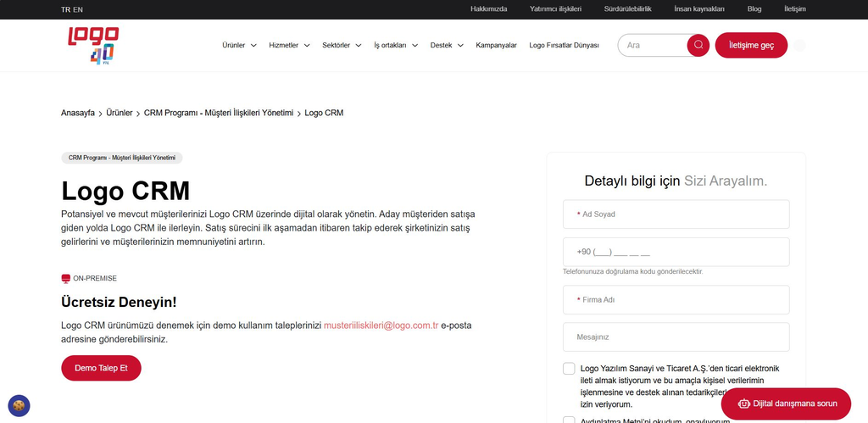Focus the Firma Adı input field

(676, 300)
